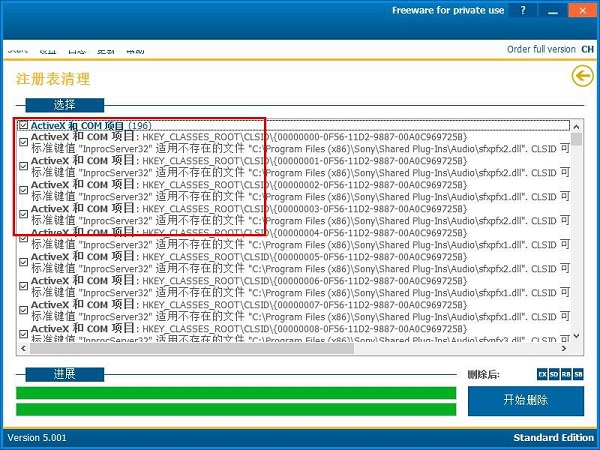The height and width of the screenshot is (450, 600).
Task: Uncheck the entry for CLSID {00000002-0F56
Action: [x=24, y=190]
